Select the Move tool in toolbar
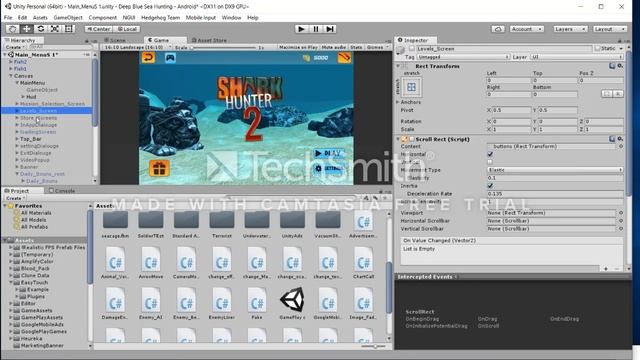This screenshot has height=360, width=640. pyautogui.click(x=27, y=29)
